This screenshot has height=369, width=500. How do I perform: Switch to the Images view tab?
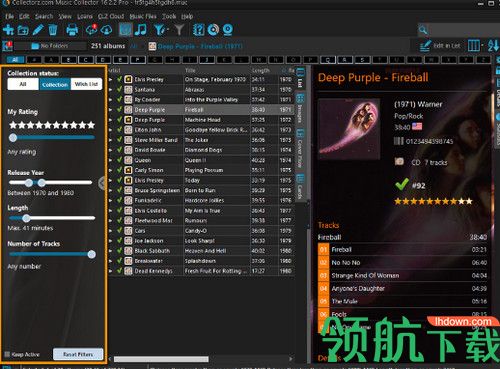pyautogui.click(x=300, y=109)
